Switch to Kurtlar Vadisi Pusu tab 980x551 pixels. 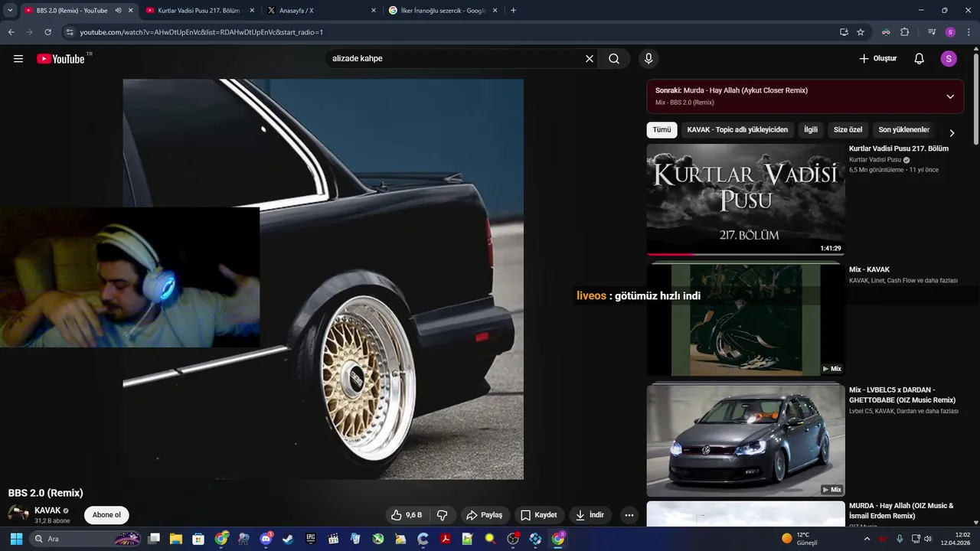tap(199, 11)
